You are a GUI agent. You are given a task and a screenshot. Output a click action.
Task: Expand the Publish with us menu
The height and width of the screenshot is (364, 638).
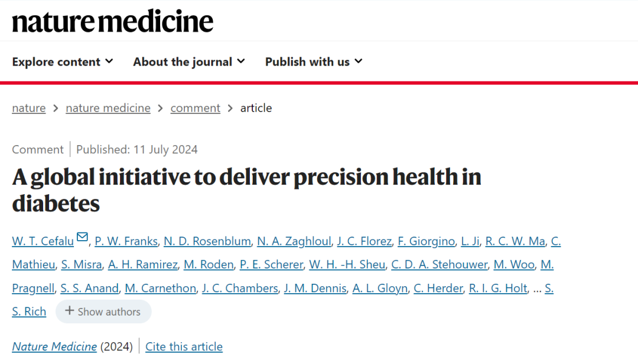click(314, 62)
